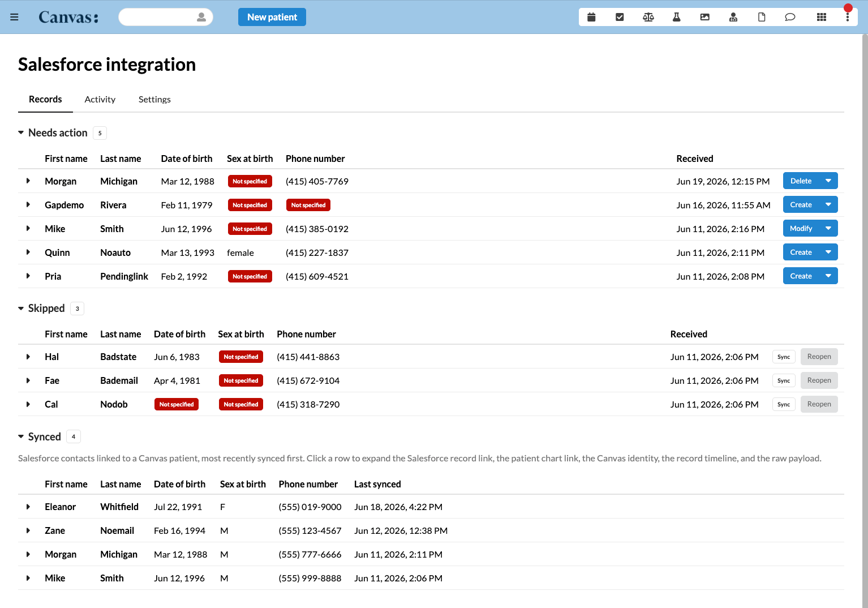Switch to the Records tab
This screenshot has height=608, width=868.
(45, 99)
